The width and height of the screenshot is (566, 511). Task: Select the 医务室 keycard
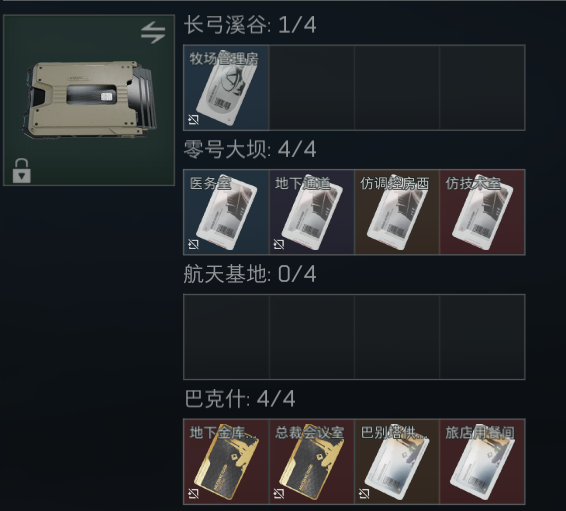(x=226, y=212)
